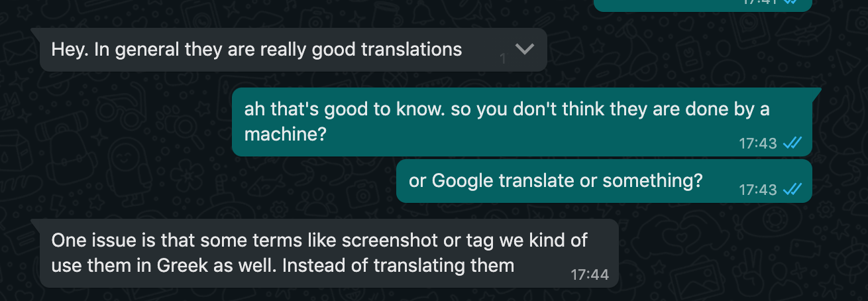Screen dimensions: 868x301
Task: Click the 17:43 timestamp next to 'machine?'
Action: tap(758, 143)
